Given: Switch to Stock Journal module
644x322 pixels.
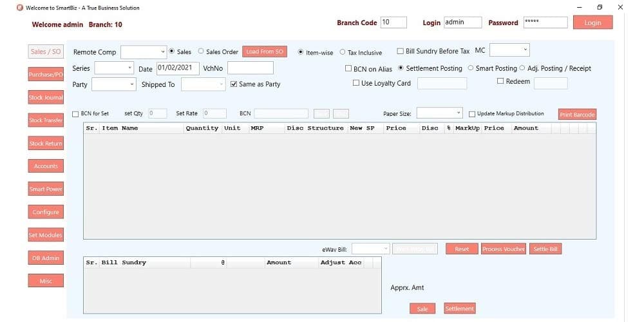Looking at the screenshot, I should (46, 97).
